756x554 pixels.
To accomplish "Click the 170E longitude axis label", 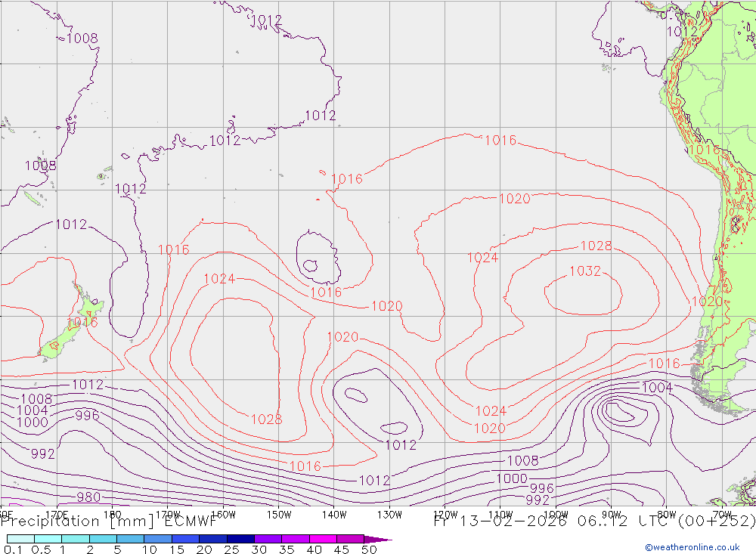I will point(57,515).
